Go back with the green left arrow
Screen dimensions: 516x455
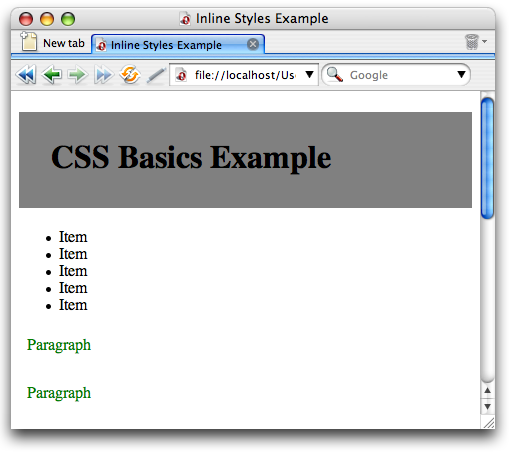tap(52, 74)
